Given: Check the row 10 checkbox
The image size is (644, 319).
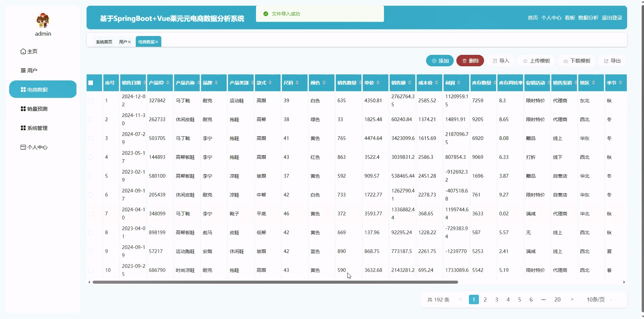Looking at the screenshot, I should [x=91, y=270].
